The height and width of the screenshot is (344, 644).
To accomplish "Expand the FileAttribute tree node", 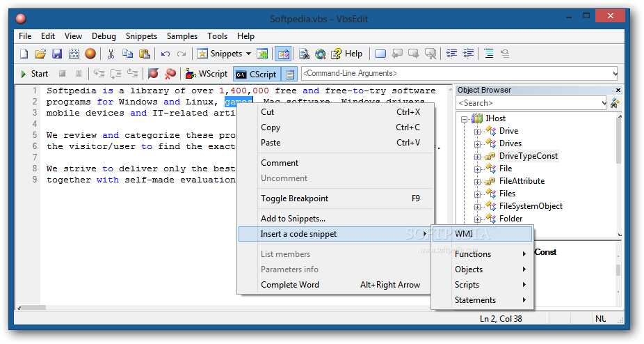I will click(x=477, y=182).
